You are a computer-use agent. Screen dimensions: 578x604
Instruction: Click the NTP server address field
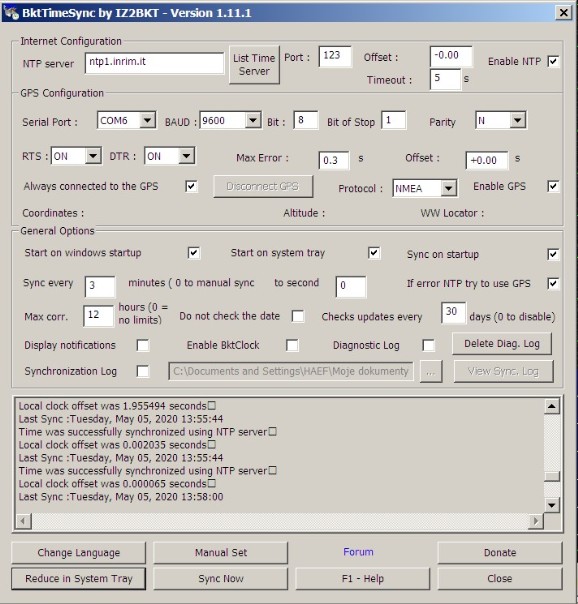coord(154,62)
